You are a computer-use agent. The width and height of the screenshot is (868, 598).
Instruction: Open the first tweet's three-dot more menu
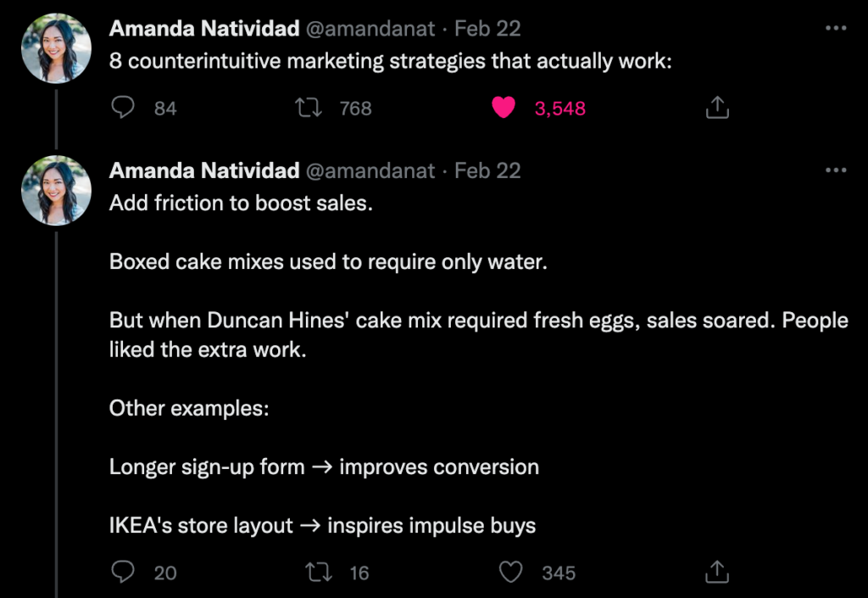point(835,28)
